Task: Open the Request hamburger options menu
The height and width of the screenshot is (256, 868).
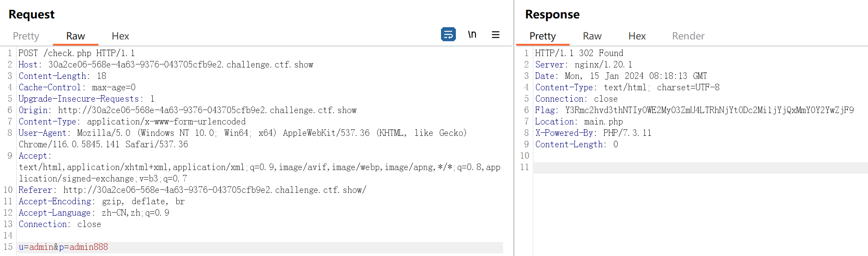Action: click(495, 35)
